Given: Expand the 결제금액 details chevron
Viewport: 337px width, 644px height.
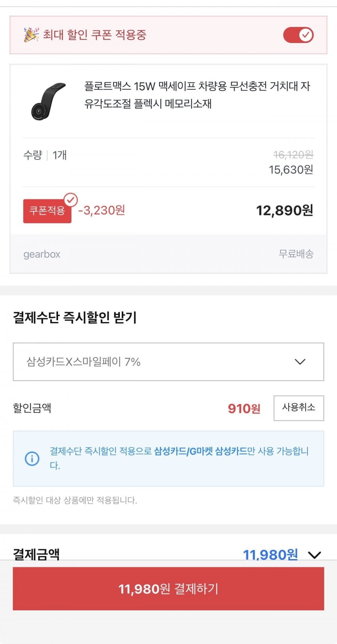Looking at the screenshot, I should pyautogui.click(x=315, y=555).
